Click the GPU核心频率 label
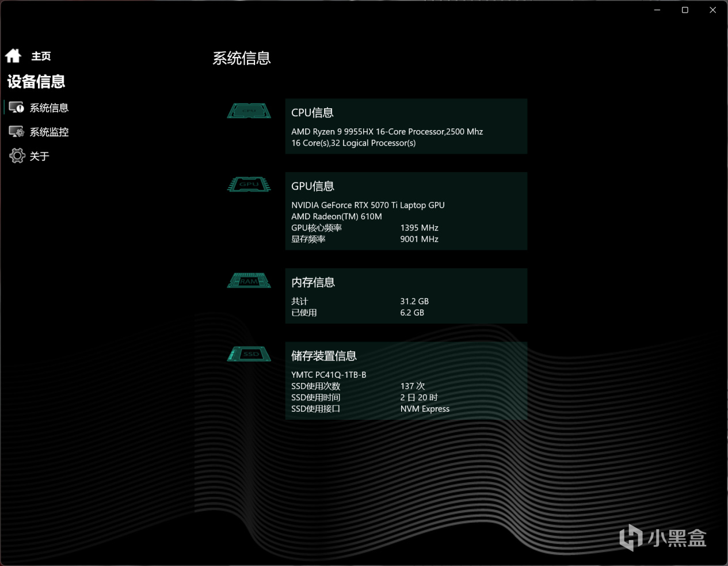This screenshot has width=728, height=566. 317,228
